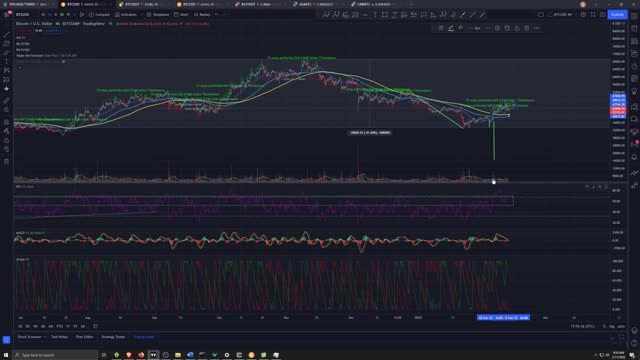Image resolution: width=640 pixels, height=360 pixels.
Task: Click the Windows taskbar search box
Action: 55,355
